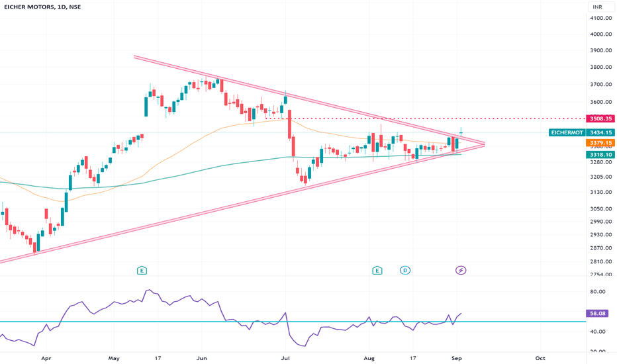The height and width of the screenshot is (364, 617).
Task: Click the 80.00 RSI axis label
Action: point(597,292)
